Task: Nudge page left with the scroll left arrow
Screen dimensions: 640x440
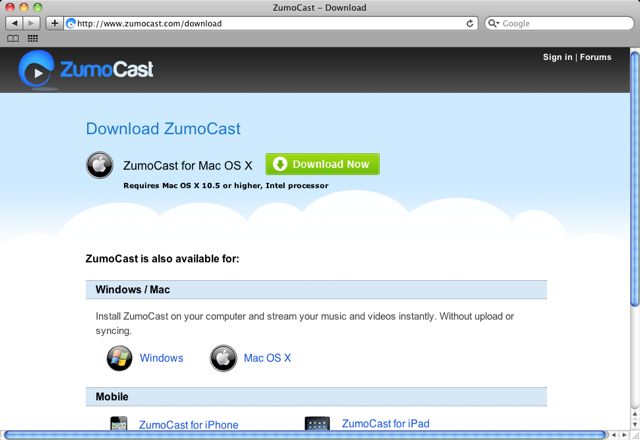Action: [613, 435]
